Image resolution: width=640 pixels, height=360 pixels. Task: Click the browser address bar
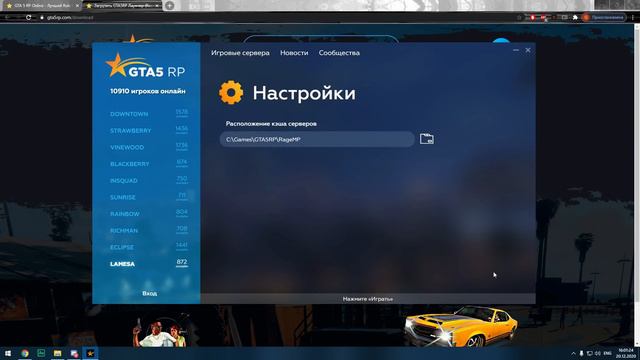[x=278, y=18]
